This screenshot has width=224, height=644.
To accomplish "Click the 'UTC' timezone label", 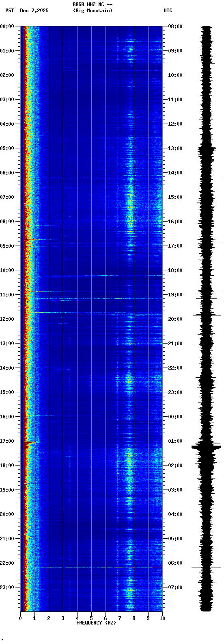I will click(168, 11).
